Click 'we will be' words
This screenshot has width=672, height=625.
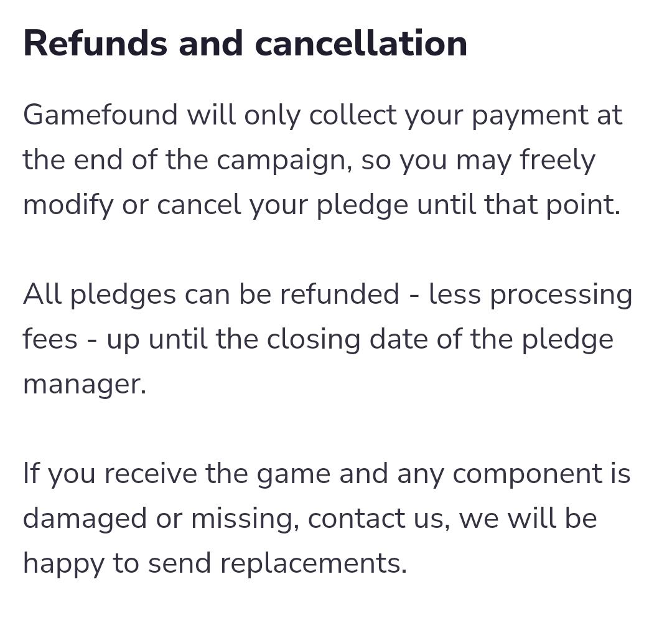(528, 517)
